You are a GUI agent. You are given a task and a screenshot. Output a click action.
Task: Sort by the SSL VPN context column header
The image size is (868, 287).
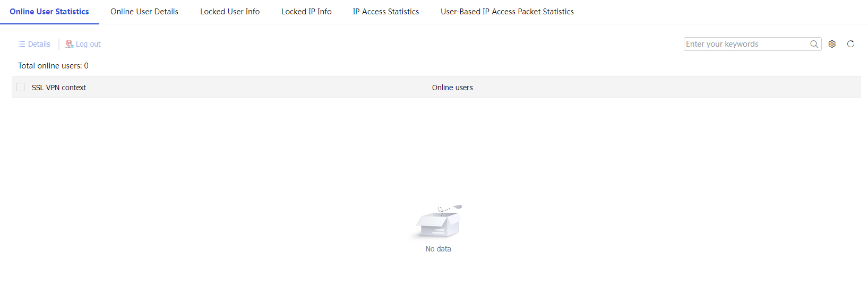click(x=59, y=88)
